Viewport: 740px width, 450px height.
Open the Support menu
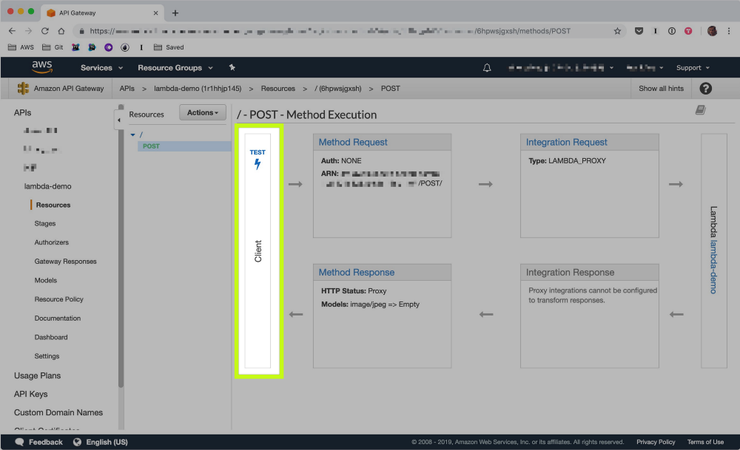693,68
